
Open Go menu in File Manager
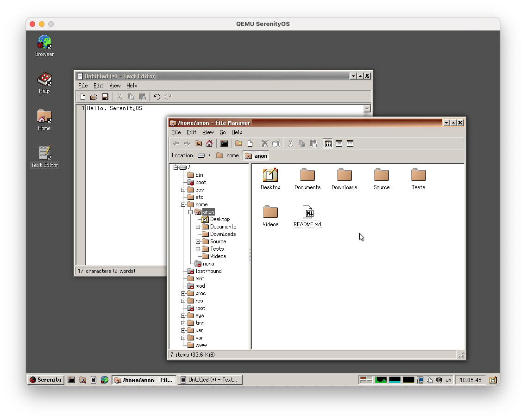(x=223, y=132)
